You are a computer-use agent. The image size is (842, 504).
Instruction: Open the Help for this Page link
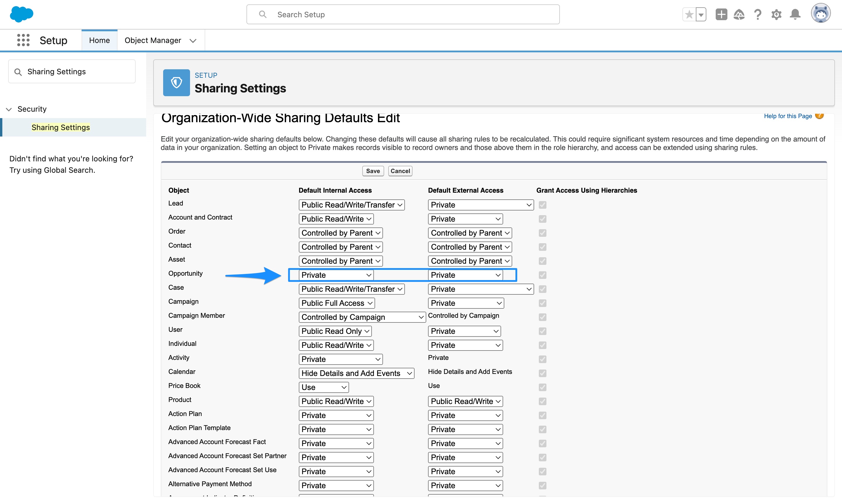tap(788, 116)
